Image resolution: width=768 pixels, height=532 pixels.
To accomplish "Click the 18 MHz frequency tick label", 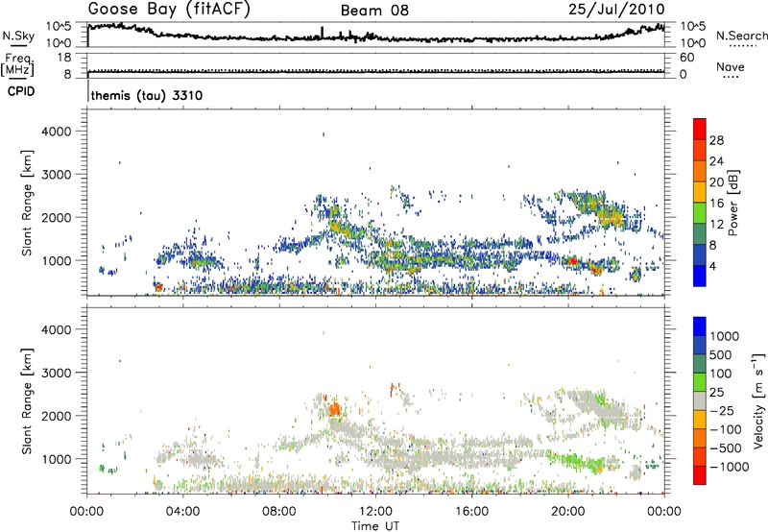I will (64, 58).
